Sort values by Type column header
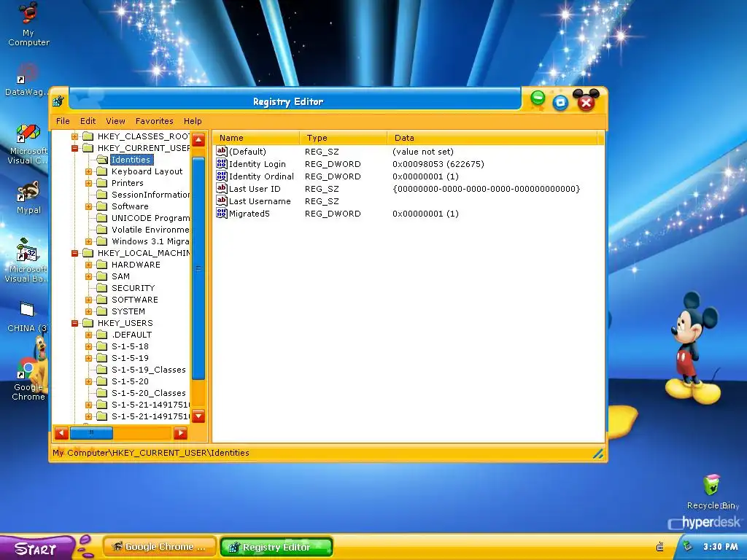Viewport: 747px width, 560px height. click(x=344, y=138)
